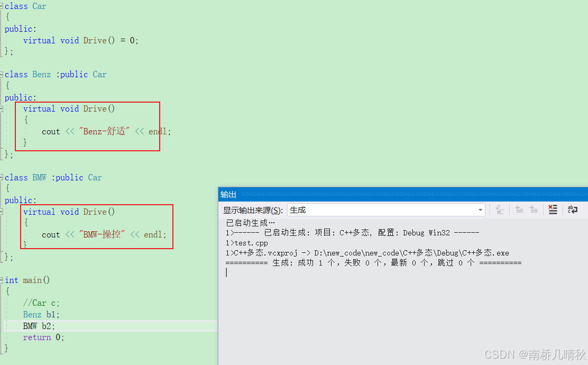Open the 显示输出来源 dropdown showing 生成
Screen dimensions: 588x365
(x=386, y=210)
